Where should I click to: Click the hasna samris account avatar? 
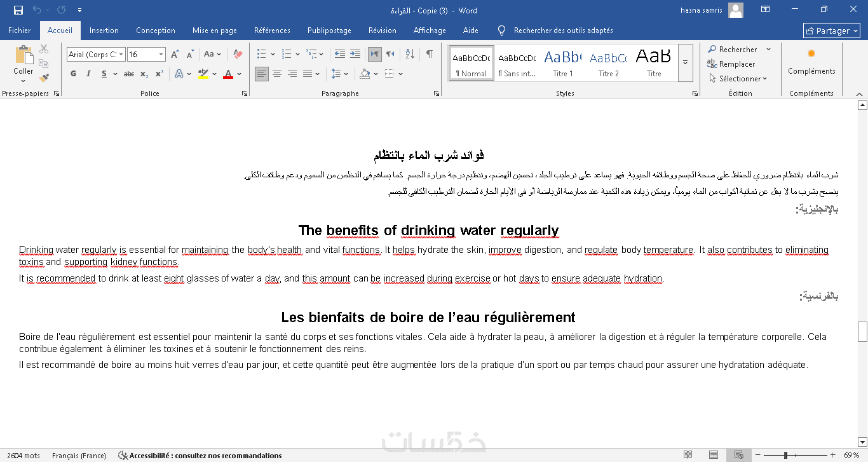pos(736,10)
